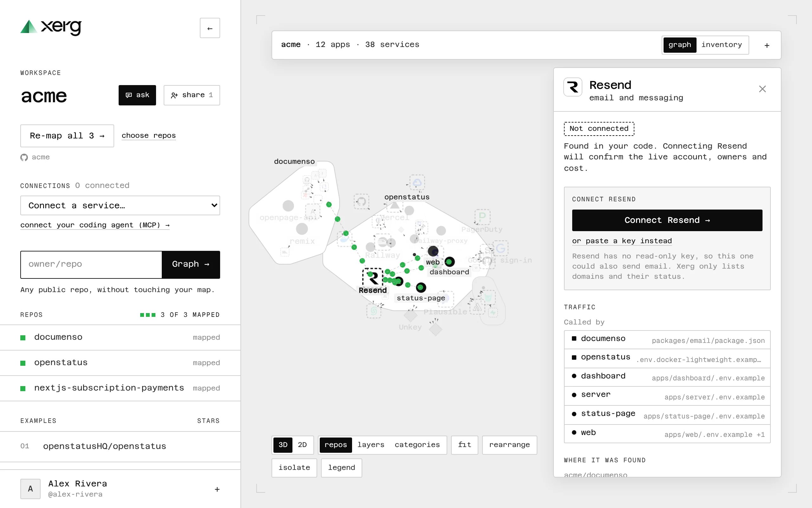812x508 pixels.
Task: Click plus next to Alex Rivera
Action: [217, 489]
